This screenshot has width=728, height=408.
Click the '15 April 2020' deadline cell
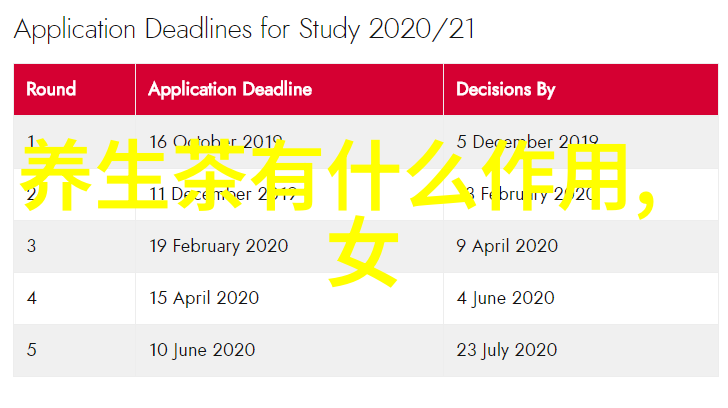click(x=204, y=298)
